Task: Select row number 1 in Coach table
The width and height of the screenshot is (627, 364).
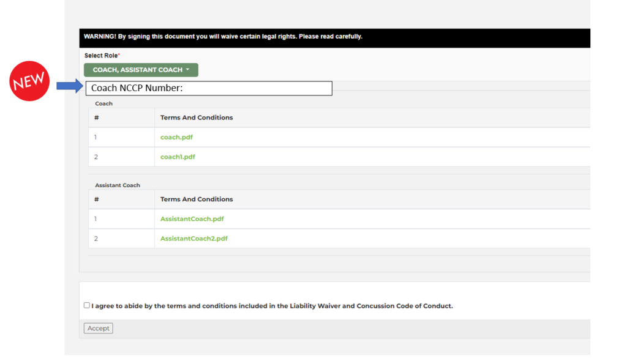Action: (96, 137)
